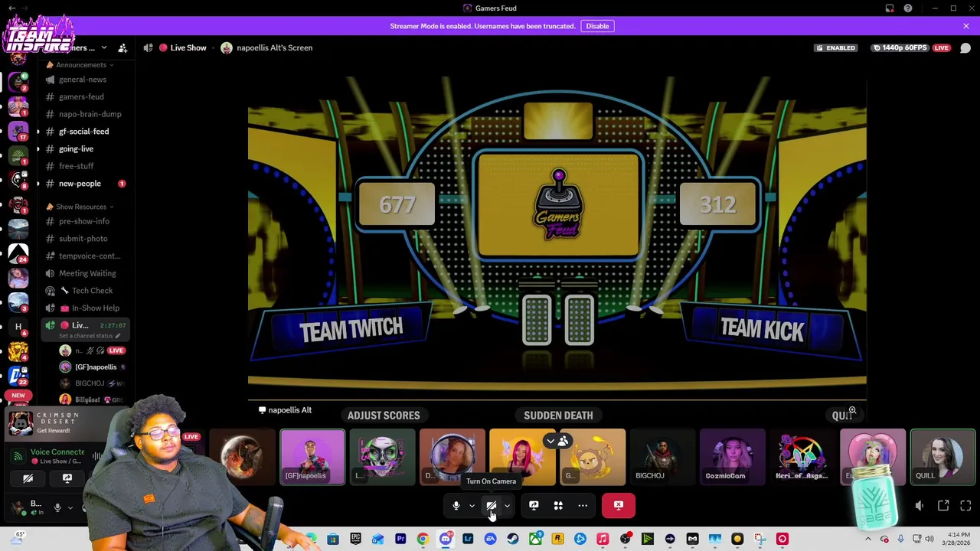The height and width of the screenshot is (551, 980).
Task: Mute stream via speaker icon near Live Show
Action: click(x=148, y=47)
